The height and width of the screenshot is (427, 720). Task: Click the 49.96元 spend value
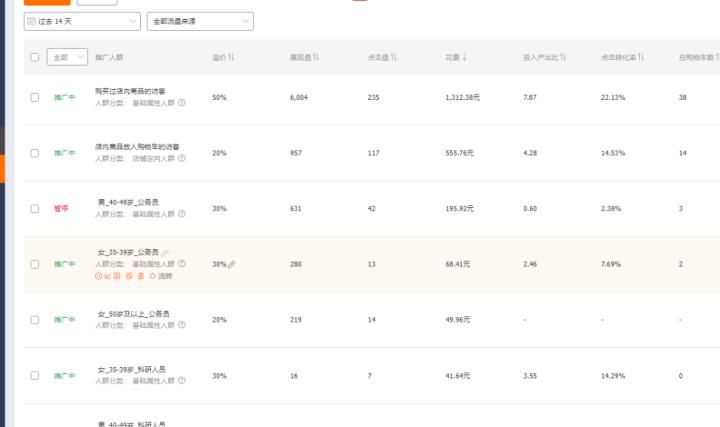[x=457, y=320]
